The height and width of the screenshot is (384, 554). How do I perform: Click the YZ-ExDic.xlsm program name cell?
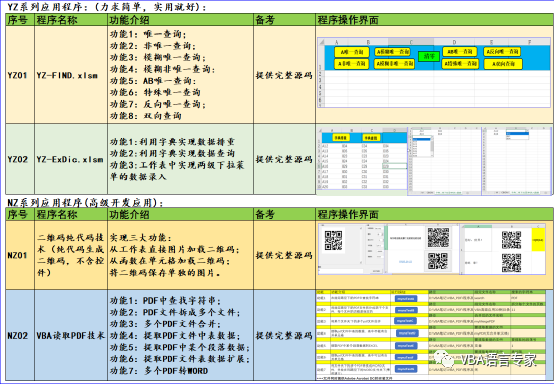pos(71,159)
